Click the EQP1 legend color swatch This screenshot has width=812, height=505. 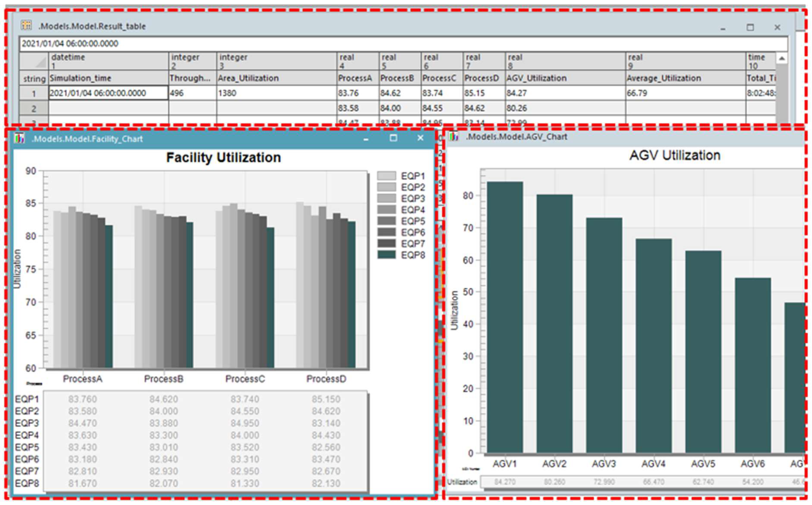[x=386, y=176]
